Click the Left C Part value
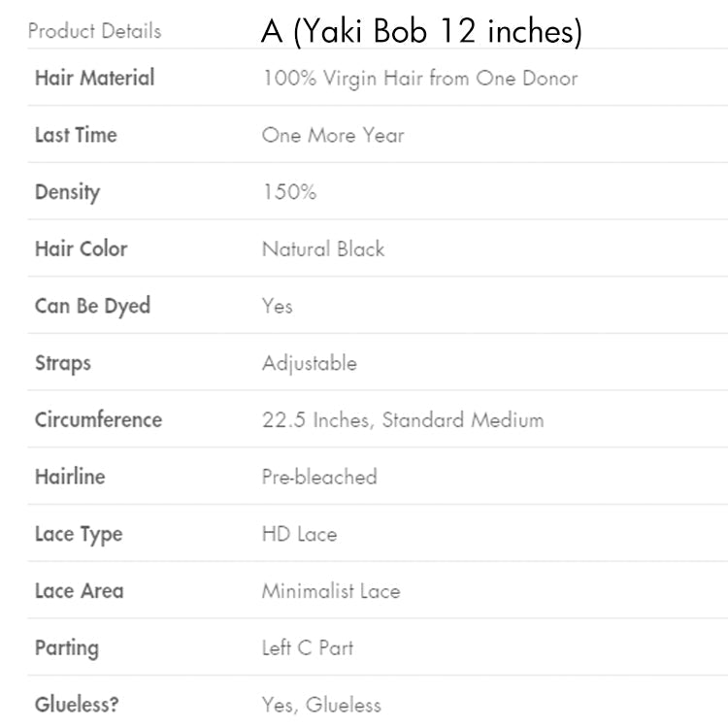 [x=308, y=647]
